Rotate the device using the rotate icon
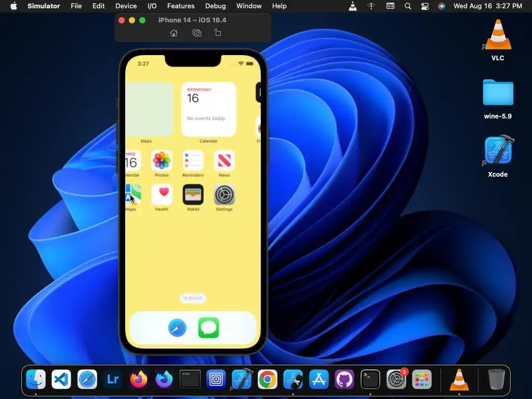The width and height of the screenshot is (532, 399). click(218, 33)
